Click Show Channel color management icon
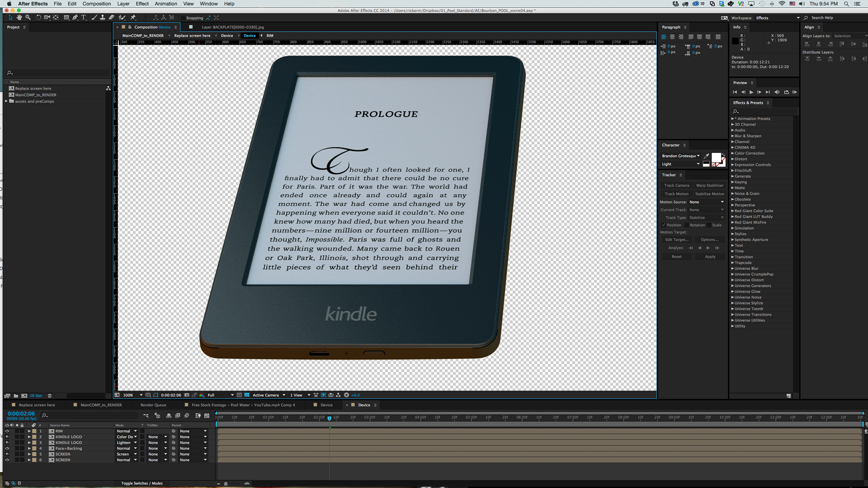This screenshot has width=868, height=488. click(x=202, y=395)
